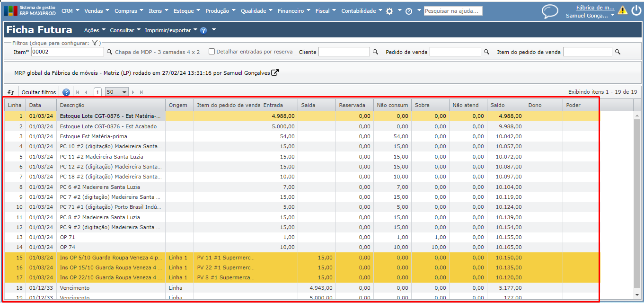
Task: Expand the Imprimir/exportar dropdown menu
Action: pos(171,30)
